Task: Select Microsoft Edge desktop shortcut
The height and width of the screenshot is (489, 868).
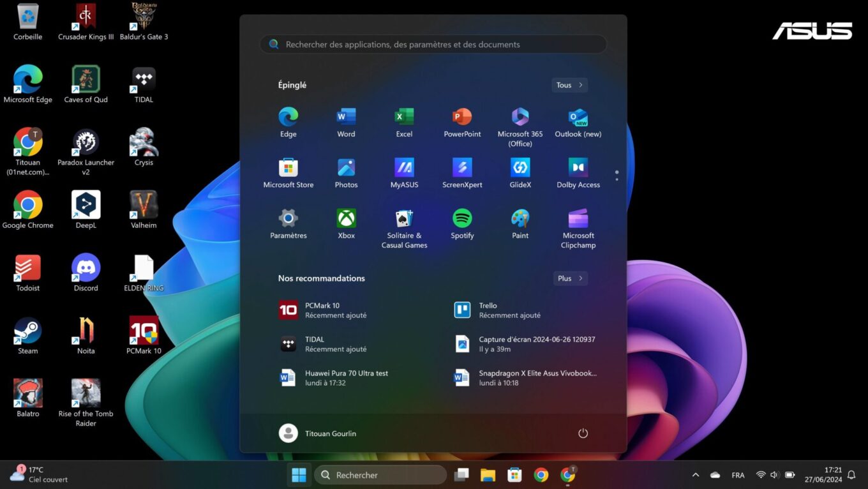Action: pyautogui.click(x=28, y=84)
